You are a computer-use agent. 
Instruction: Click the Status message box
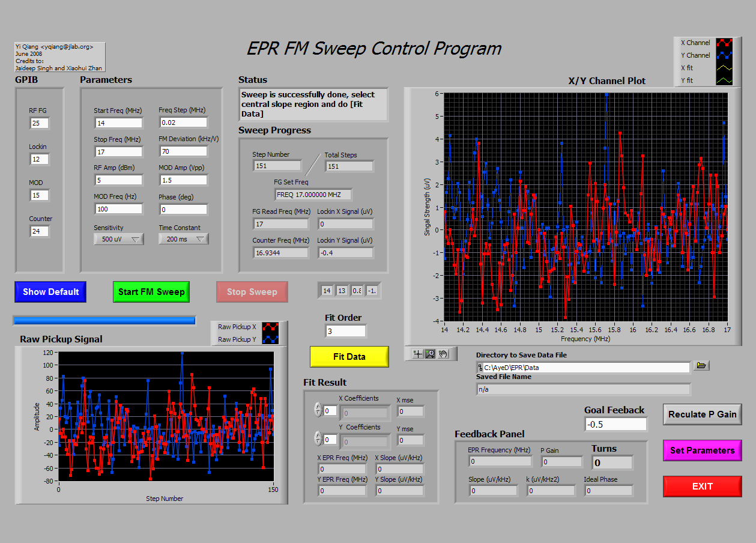click(x=313, y=105)
